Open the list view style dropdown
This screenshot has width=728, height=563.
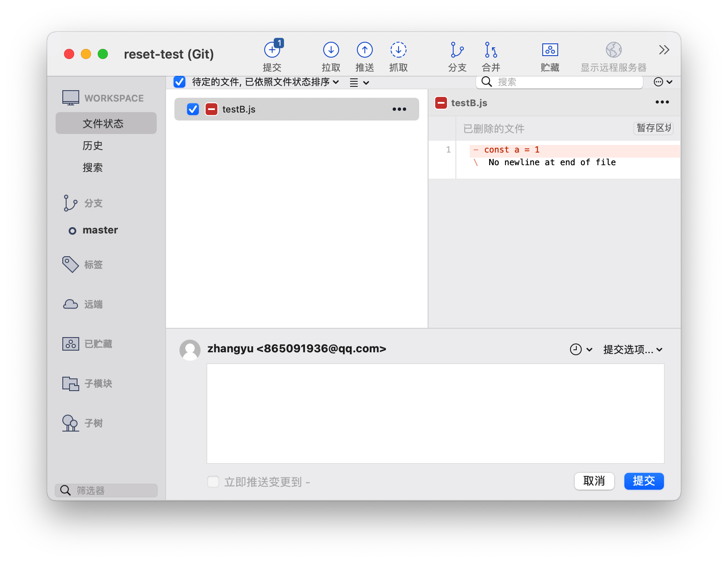click(359, 83)
